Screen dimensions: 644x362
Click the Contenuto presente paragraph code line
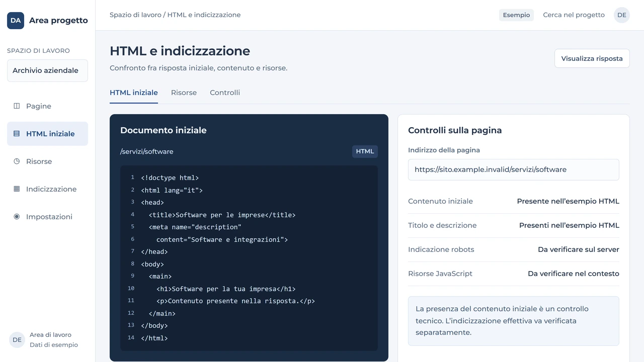coord(235,301)
